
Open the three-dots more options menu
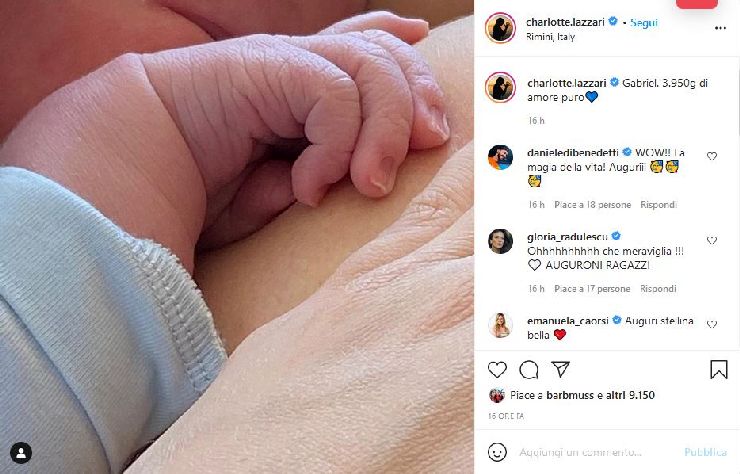tap(720, 28)
